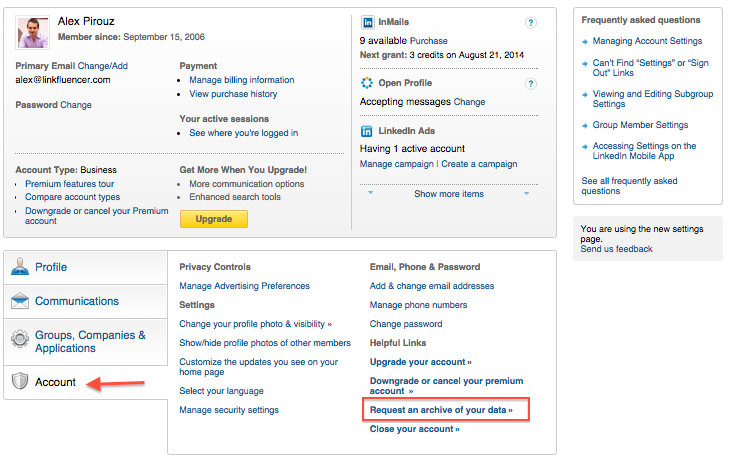Open Select your language

click(221, 391)
